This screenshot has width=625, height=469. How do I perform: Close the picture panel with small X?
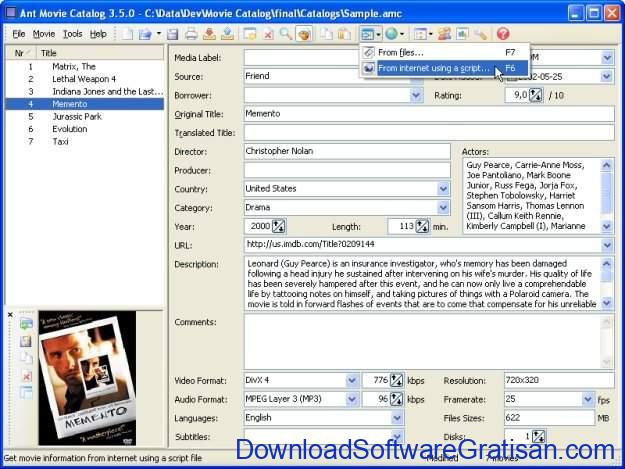tap(10, 314)
